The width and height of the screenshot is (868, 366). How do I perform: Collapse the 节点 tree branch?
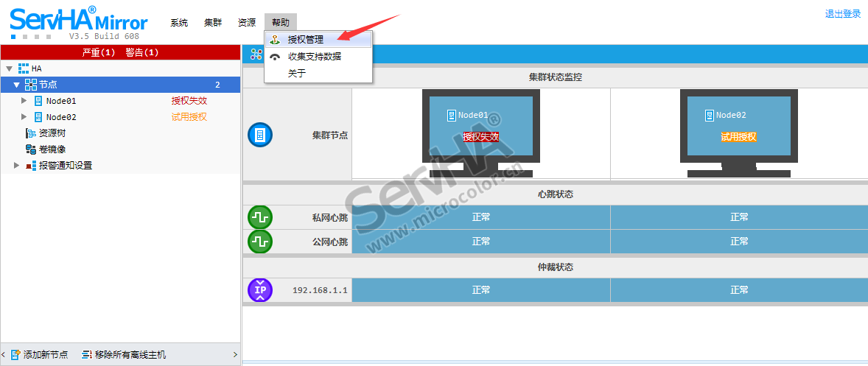[16, 85]
